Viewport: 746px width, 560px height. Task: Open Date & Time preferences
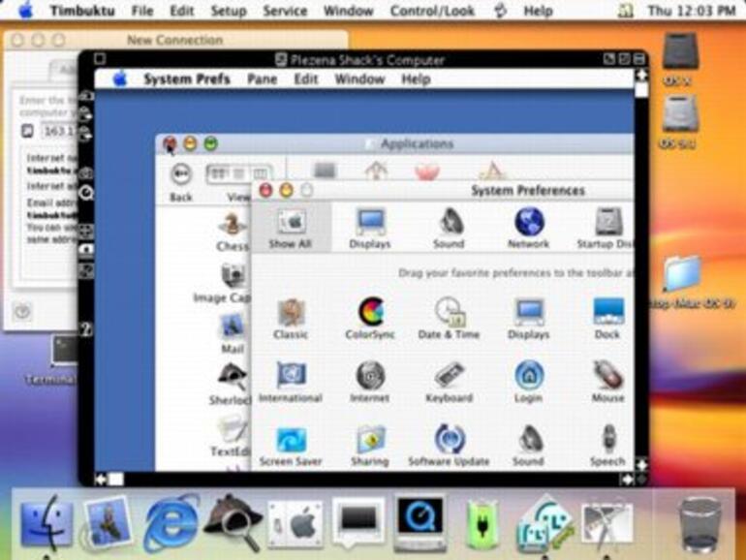click(449, 318)
